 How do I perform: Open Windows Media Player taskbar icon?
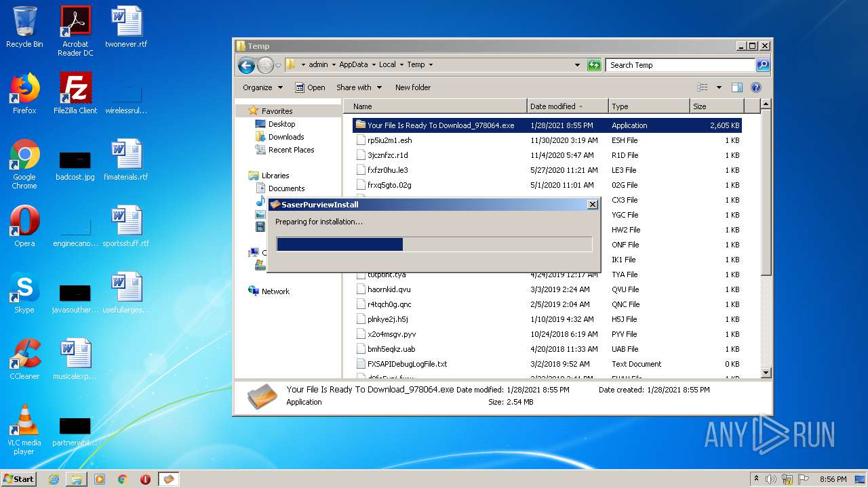coord(100,479)
